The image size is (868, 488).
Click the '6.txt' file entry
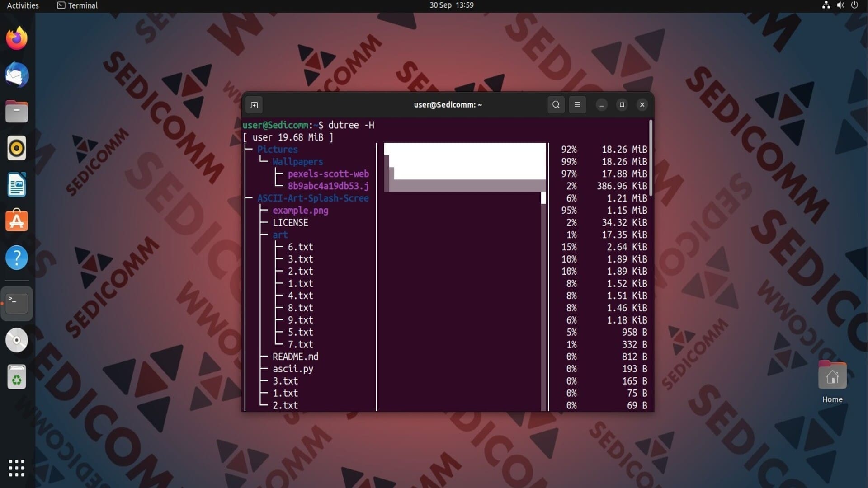(x=300, y=247)
